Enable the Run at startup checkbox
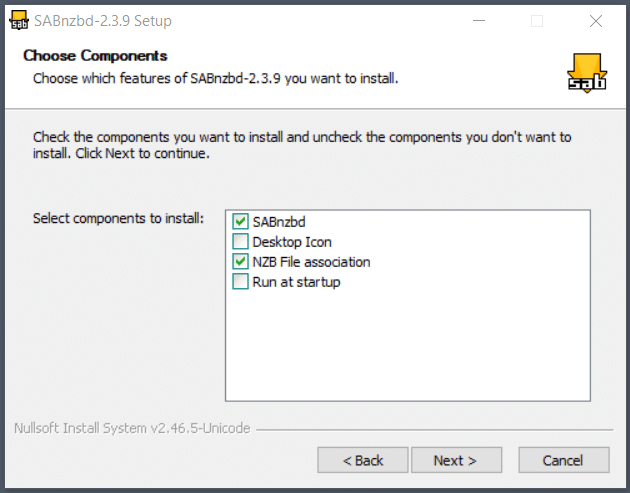 click(x=240, y=282)
